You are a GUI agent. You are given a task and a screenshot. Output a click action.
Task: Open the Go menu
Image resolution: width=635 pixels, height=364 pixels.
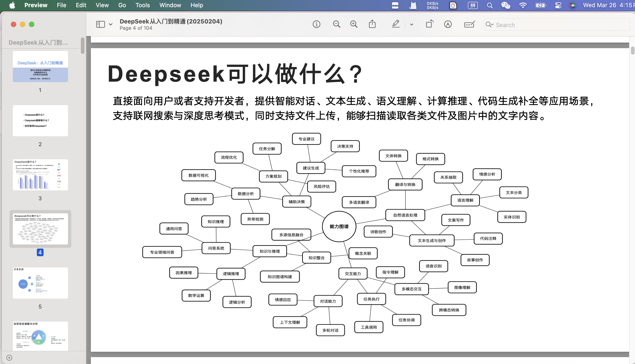pyautogui.click(x=122, y=5)
